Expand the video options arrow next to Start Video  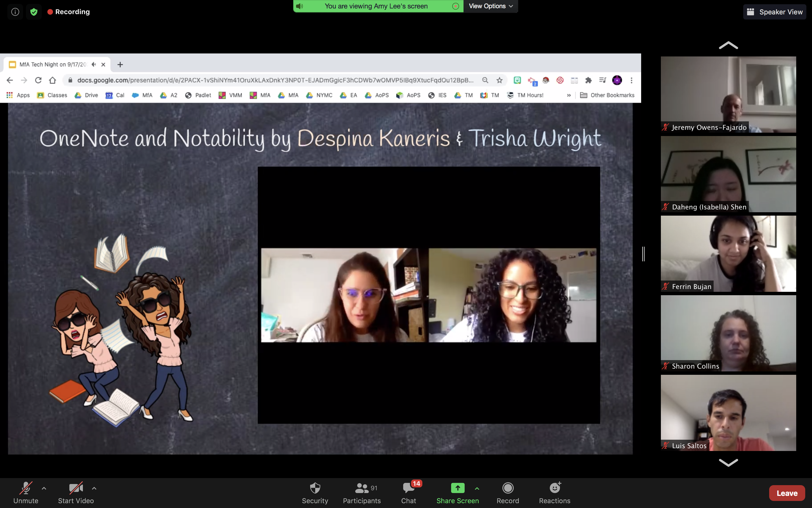[x=94, y=488]
